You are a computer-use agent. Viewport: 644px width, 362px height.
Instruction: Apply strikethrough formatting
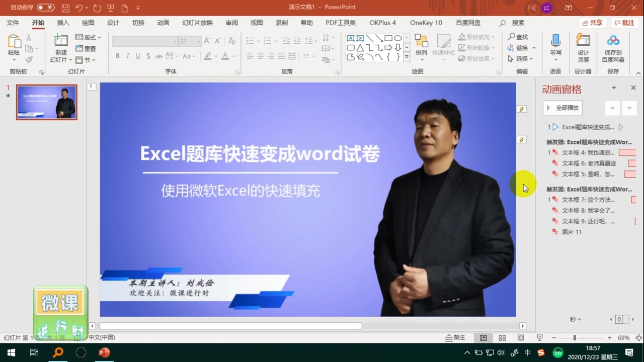tap(159, 56)
